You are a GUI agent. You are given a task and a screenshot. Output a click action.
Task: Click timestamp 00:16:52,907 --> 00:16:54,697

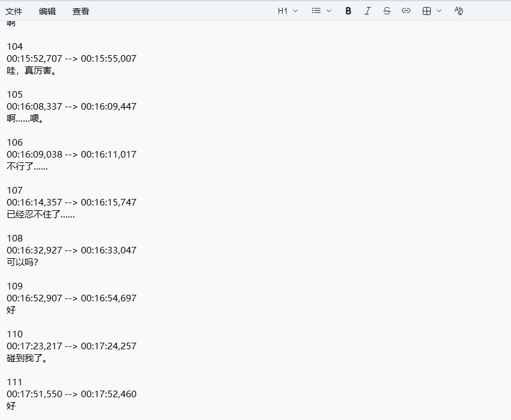[71, 298]
